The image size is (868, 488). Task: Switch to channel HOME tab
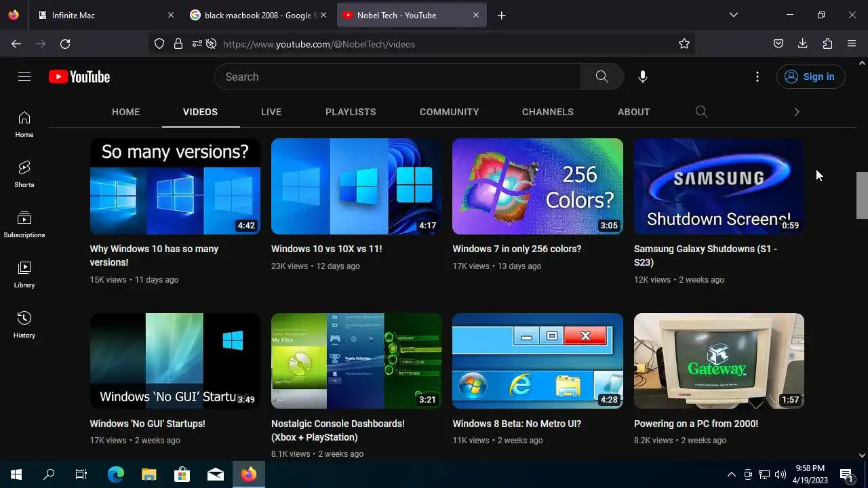point(126,112)
